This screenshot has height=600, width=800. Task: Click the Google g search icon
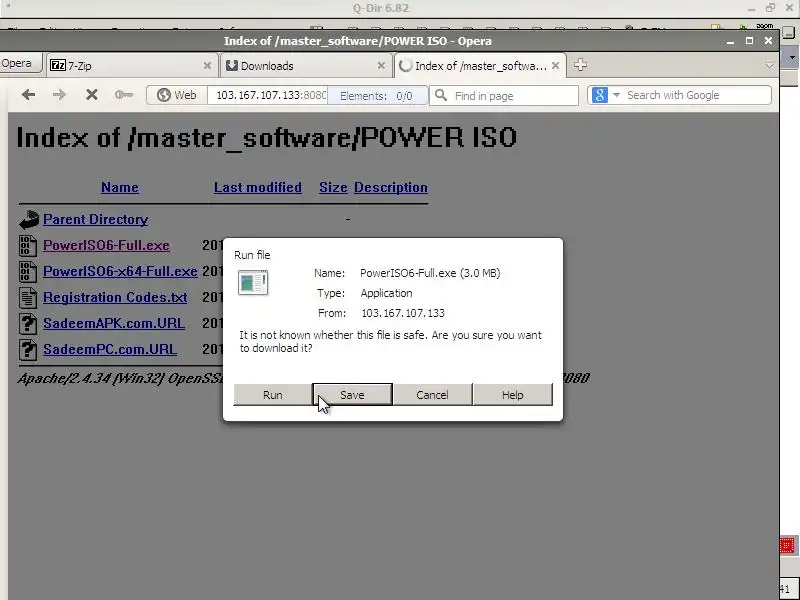[x=600, y=95]
